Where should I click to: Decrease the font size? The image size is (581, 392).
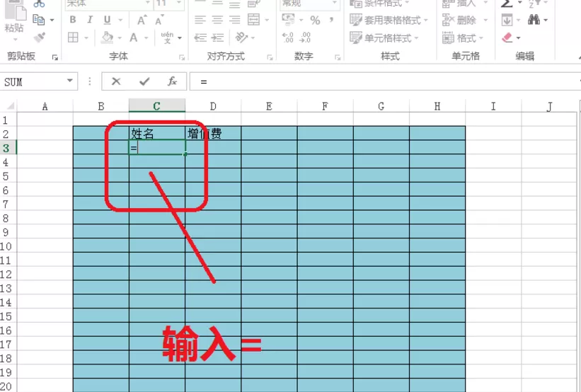159,20
